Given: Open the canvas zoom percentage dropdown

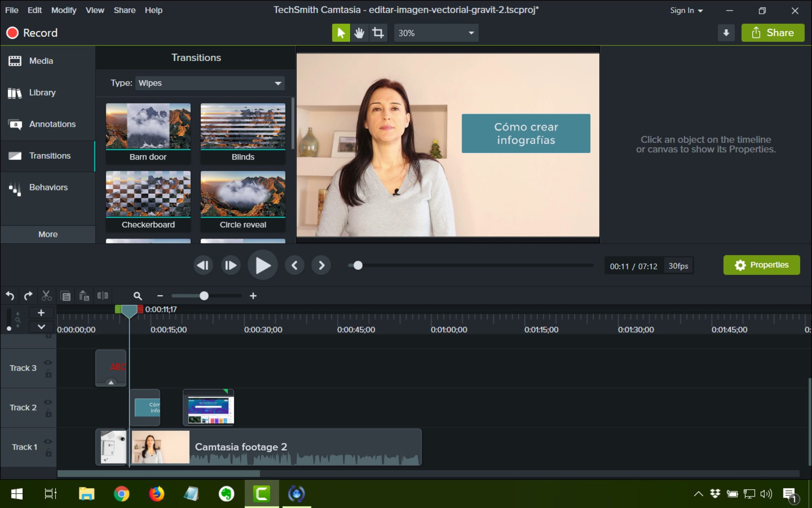Looking at the screenshot, I should point(435,33).
